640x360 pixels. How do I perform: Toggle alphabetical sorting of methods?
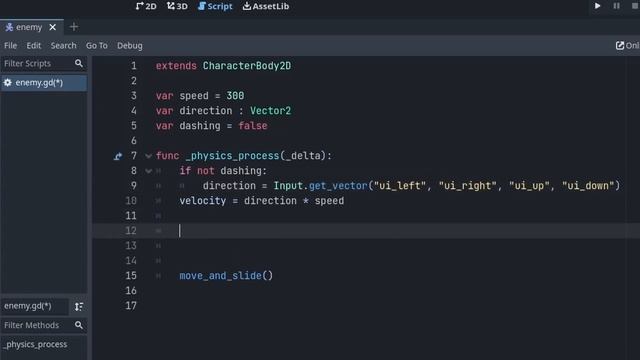click(x=79, y=307)
